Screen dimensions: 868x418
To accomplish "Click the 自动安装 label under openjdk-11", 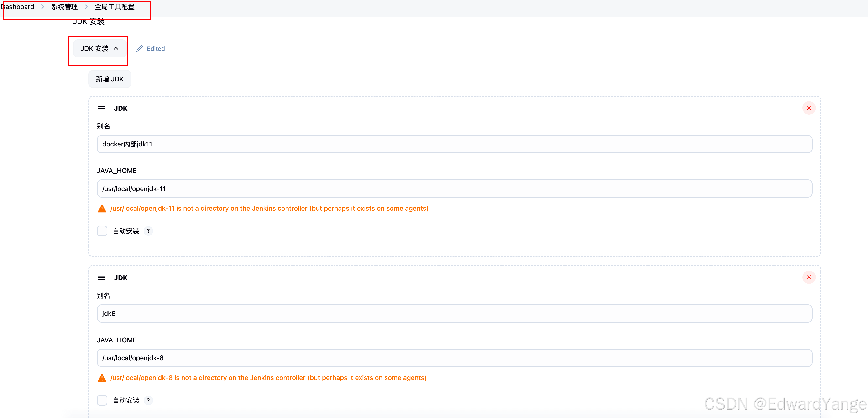I will [x=126, y=231].
